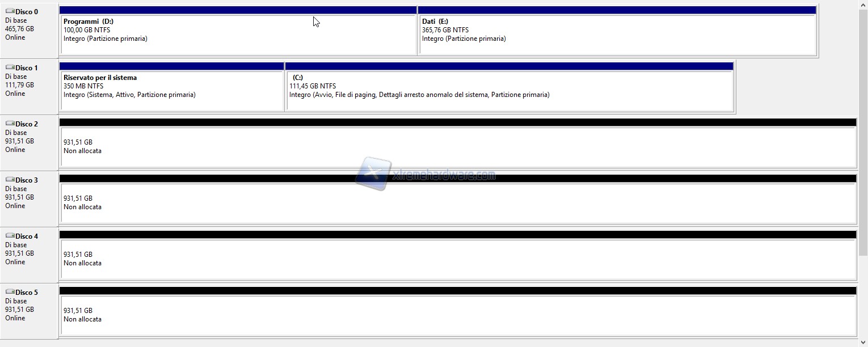
Task: Select unallocated space on Disco 2
Action: tap(458, 146)
